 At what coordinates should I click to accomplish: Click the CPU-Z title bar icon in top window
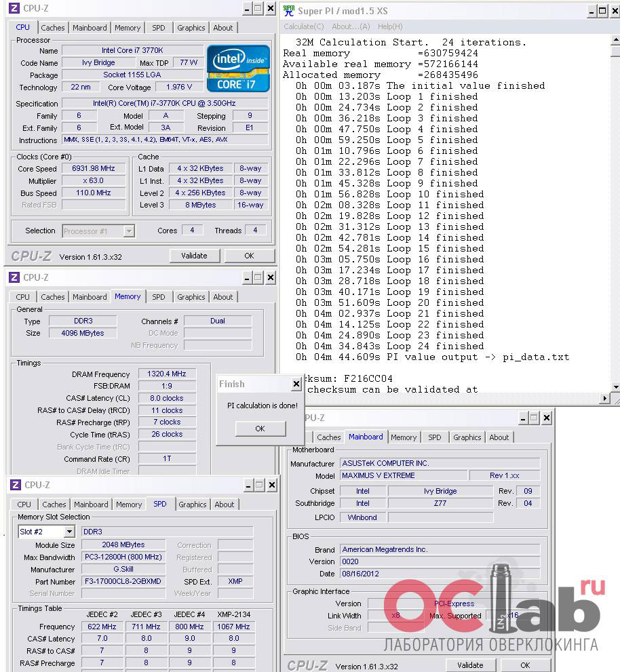tap(14, 8)
